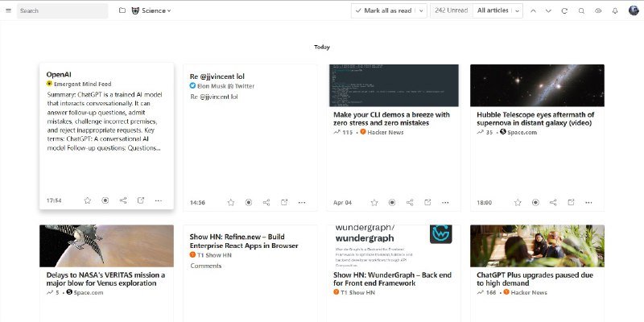The image size is (644, 322).
Task: Click T1 Show HN source on Refine.new card
Action: 214,255
